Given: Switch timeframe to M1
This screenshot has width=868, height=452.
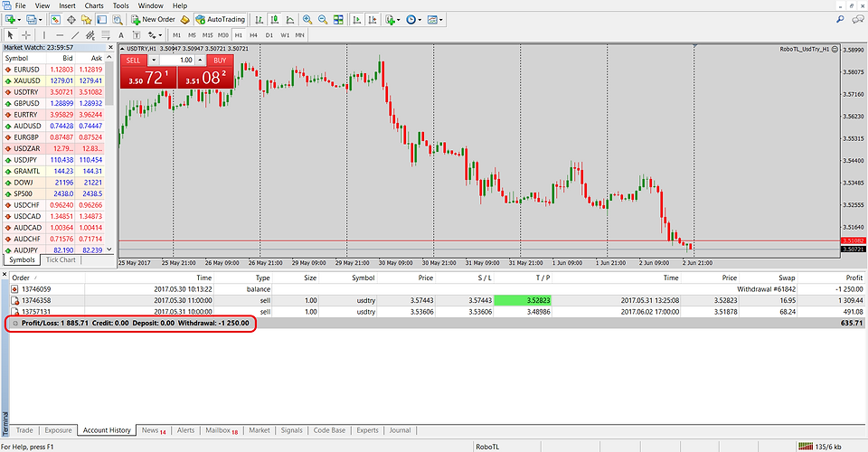Looking at the screenshot, I should click(176, 35).
